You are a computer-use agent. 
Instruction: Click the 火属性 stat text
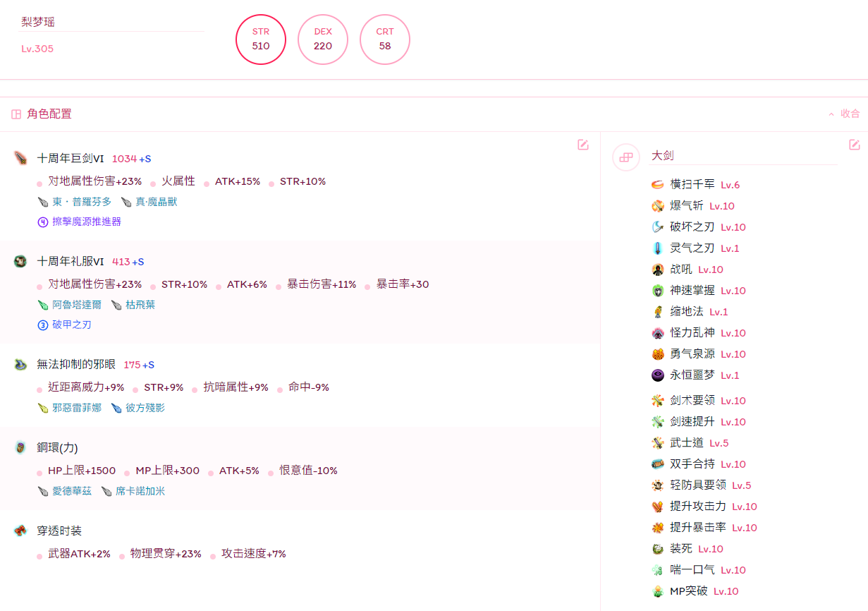point(178,181)
